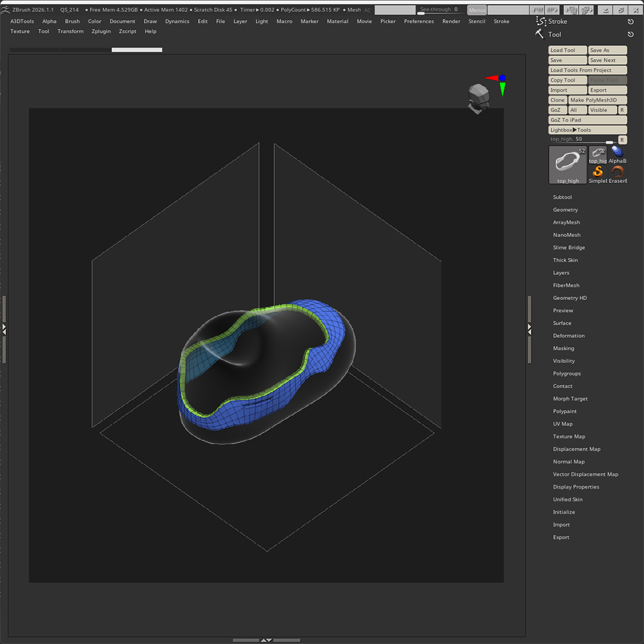
Task: Click QS_214 project name in title bar
Action: click(69, 10)
